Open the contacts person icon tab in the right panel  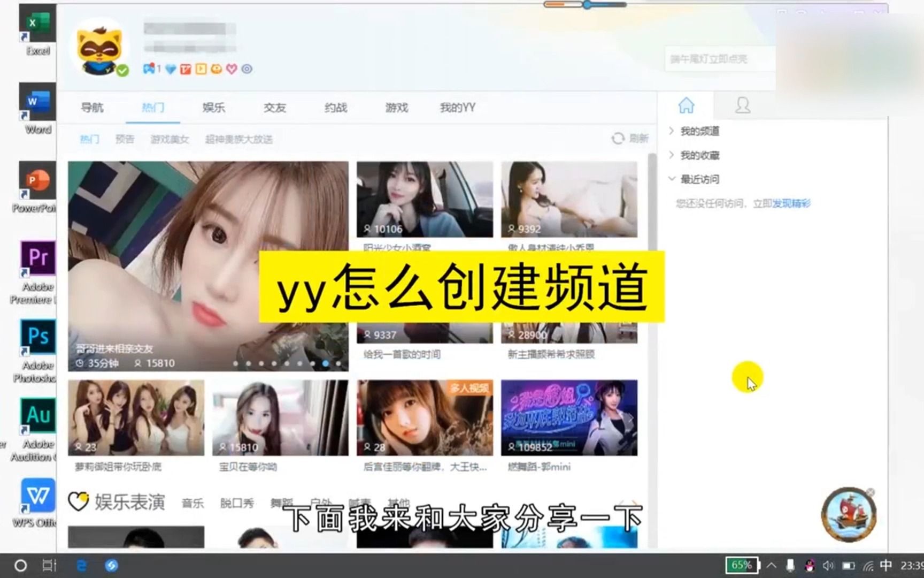tap(742, 105)
